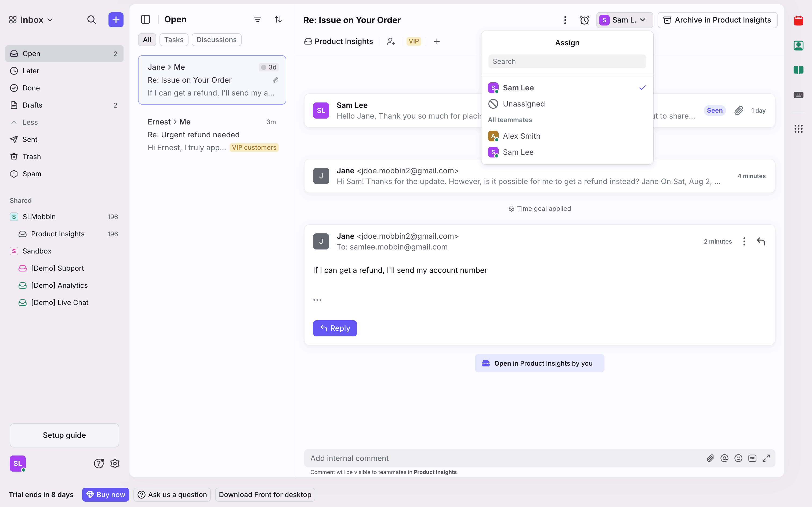Assign conversation to Alex Smith
The image size is (812, 507).
pos(521,136)
